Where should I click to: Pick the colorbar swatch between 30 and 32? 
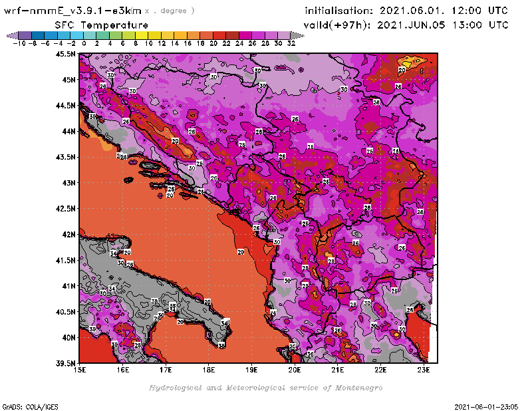point(284,35)
